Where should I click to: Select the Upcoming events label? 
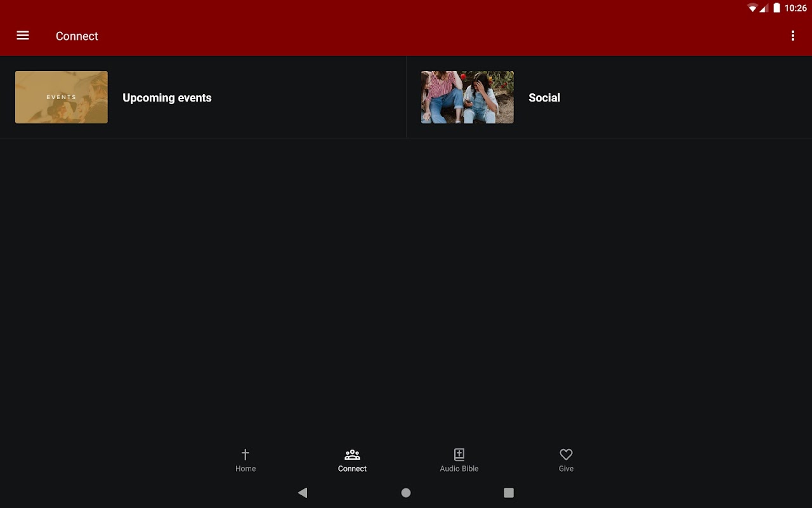click(x=167, y=98)
